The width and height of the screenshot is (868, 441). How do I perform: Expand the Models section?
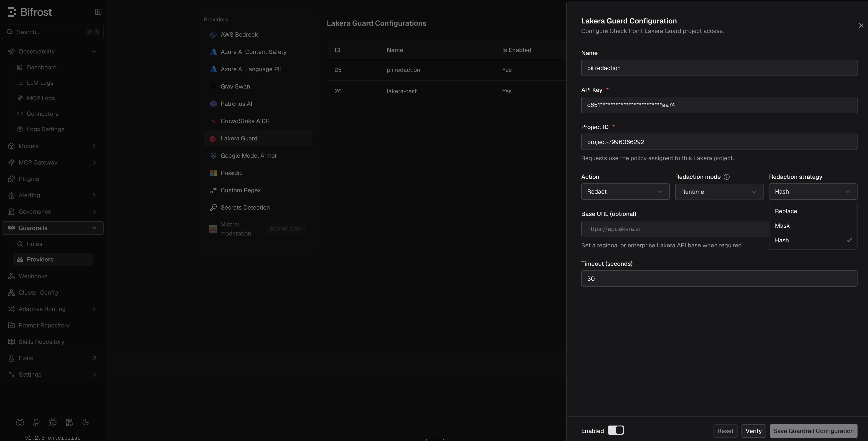pos(53,146)
